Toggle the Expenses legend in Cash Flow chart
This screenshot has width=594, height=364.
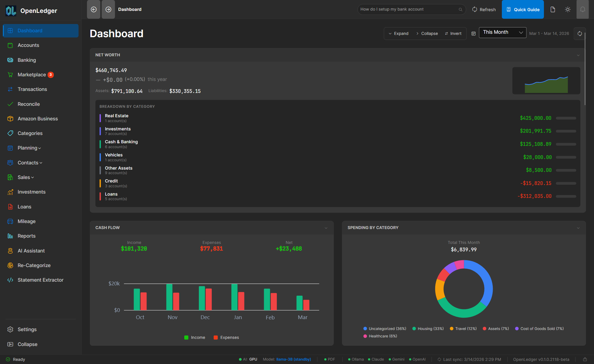tap(226, 337)
